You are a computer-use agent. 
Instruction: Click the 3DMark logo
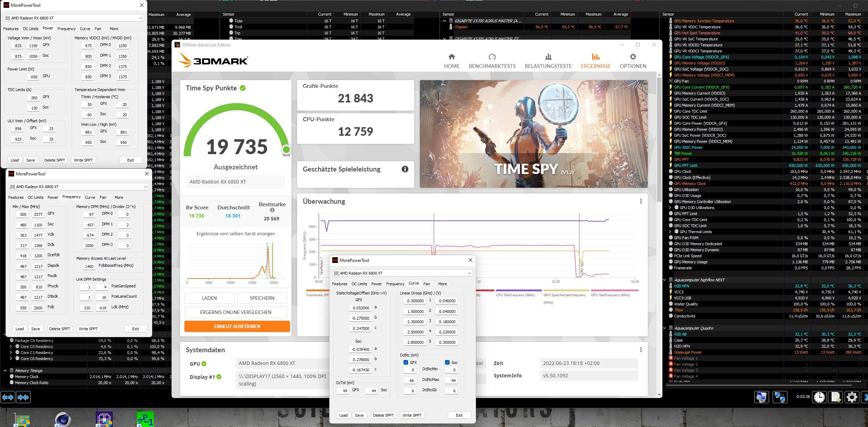[213, 60]
